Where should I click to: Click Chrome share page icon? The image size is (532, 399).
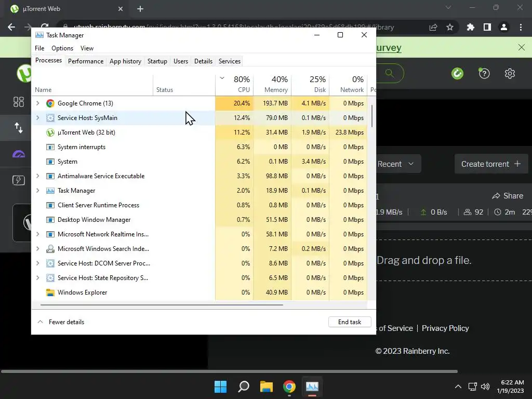coord(433,27)
